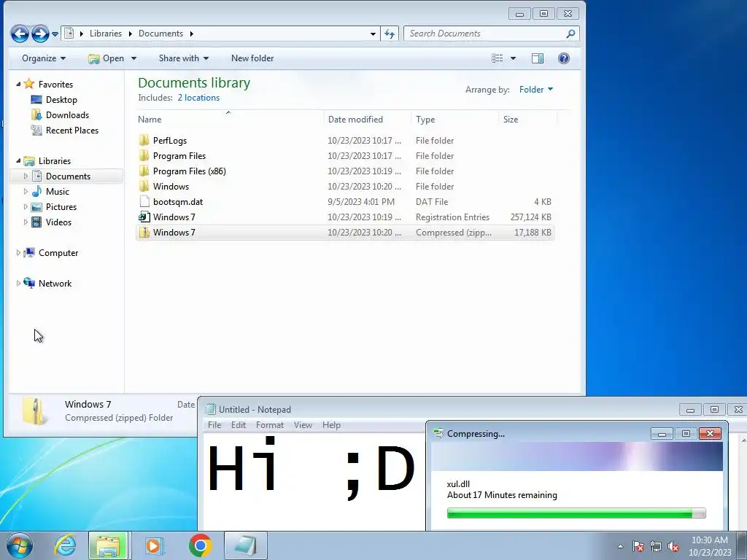This screenshot has width=747, height=560.
Task: Open the Arrange by Folder dropdown
Action: [x=536, y=90]
